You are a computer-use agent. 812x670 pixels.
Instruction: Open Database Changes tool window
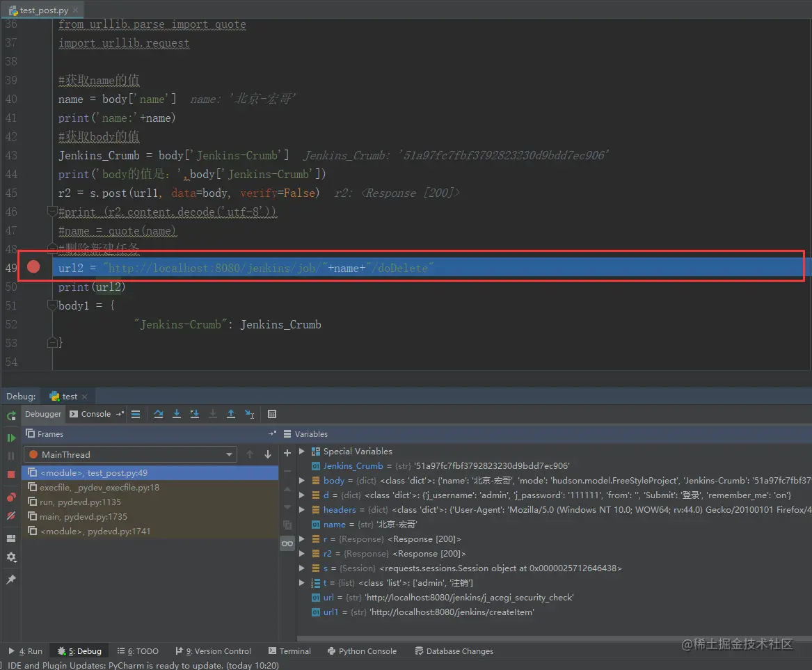454,651
